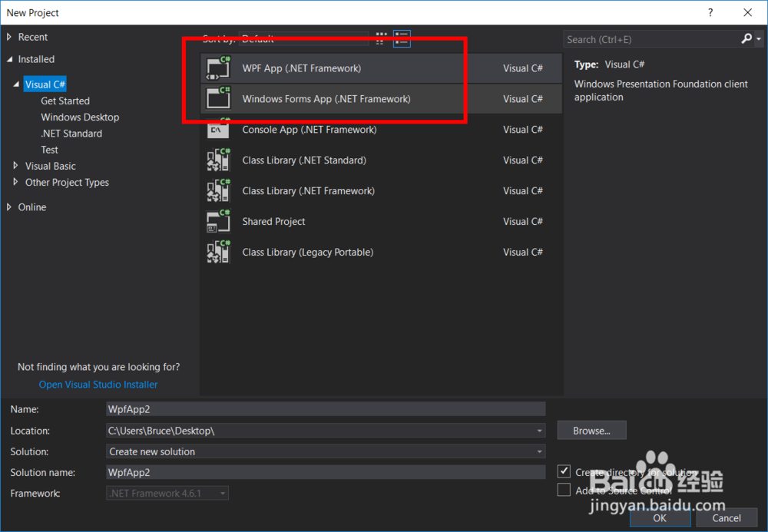Image resolution: width=768 pixels, height=532 pixels.
Task: Select Class Library (.NET Standard) icon
Action: [218, 160]
